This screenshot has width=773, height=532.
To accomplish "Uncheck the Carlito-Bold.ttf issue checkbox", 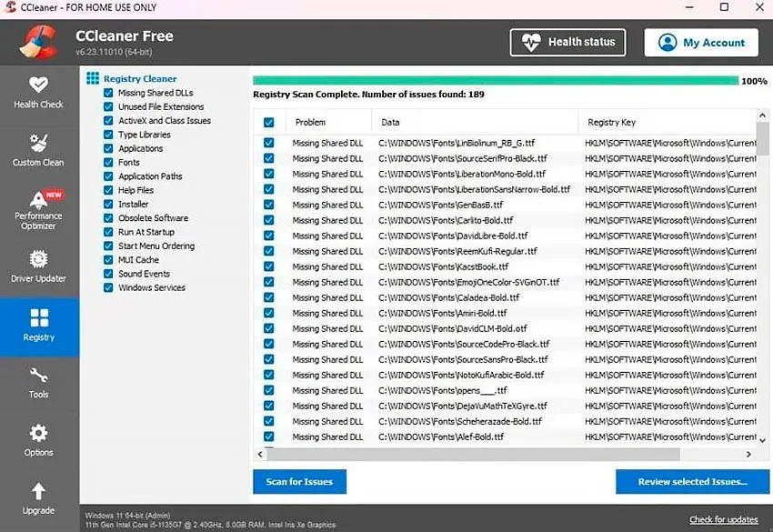I will 268,220.
